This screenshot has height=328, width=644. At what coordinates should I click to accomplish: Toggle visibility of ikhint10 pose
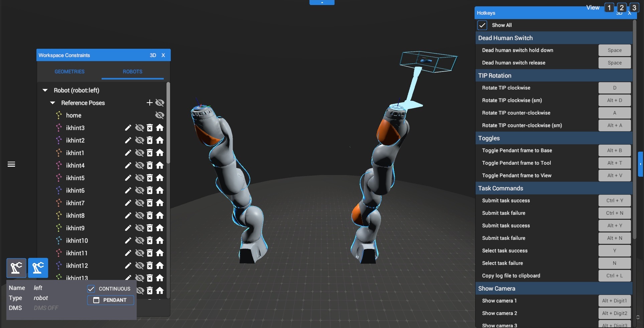click(x=139, y=240)
